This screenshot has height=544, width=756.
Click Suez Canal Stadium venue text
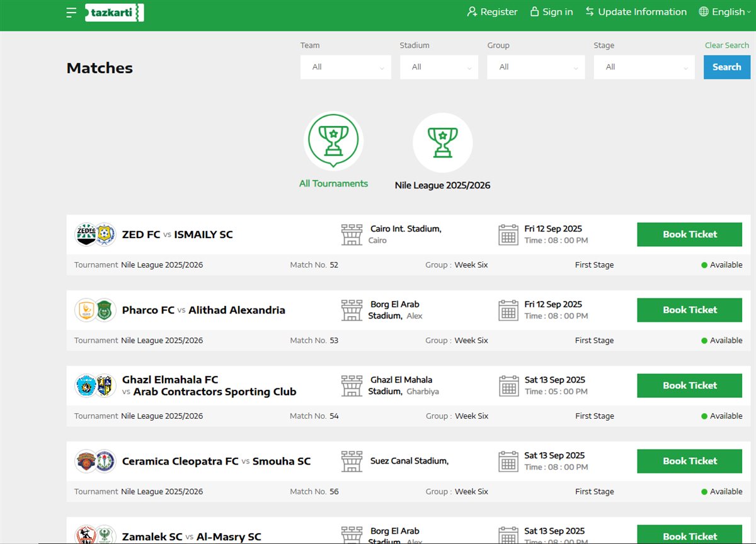pos(409,461)
